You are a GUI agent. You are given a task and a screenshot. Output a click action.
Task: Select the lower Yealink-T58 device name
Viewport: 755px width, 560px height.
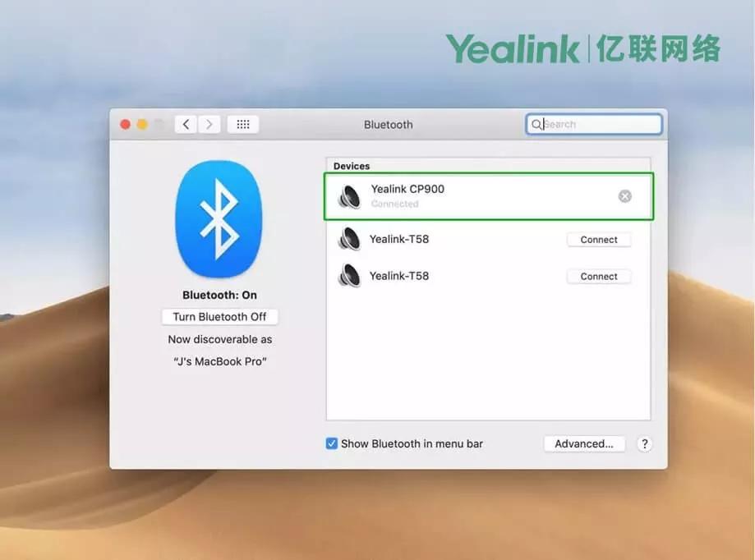tap(398, 276)
